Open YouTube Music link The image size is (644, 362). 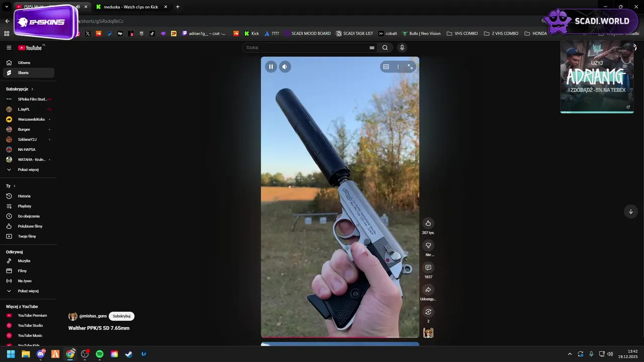29,336
